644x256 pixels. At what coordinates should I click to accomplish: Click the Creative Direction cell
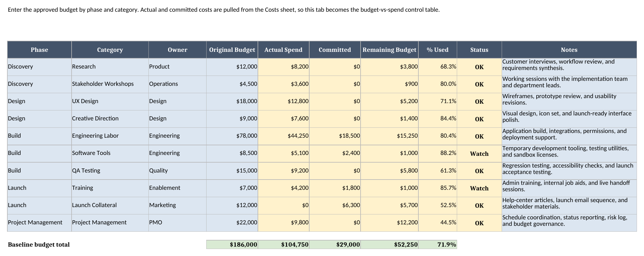pyautogui.click(x=110, y=119)
